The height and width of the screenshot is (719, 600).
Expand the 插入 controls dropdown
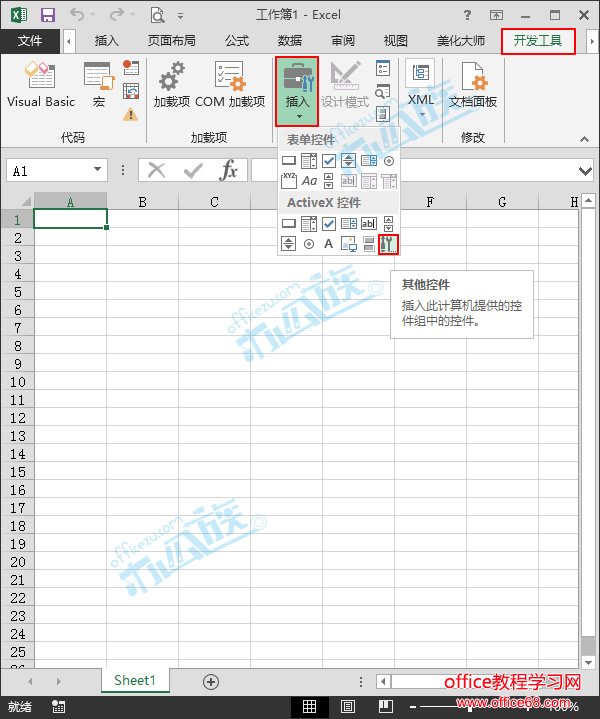tap(297, 91)
